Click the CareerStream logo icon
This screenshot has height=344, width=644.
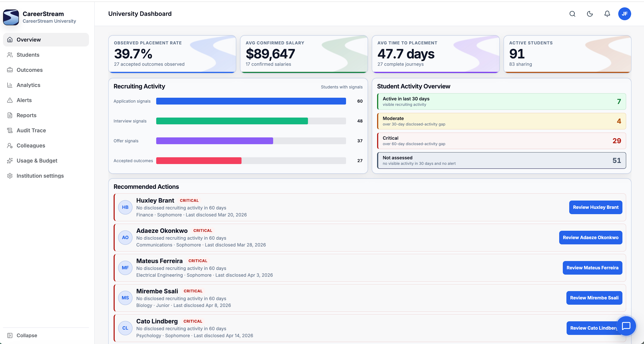(11, 17)
